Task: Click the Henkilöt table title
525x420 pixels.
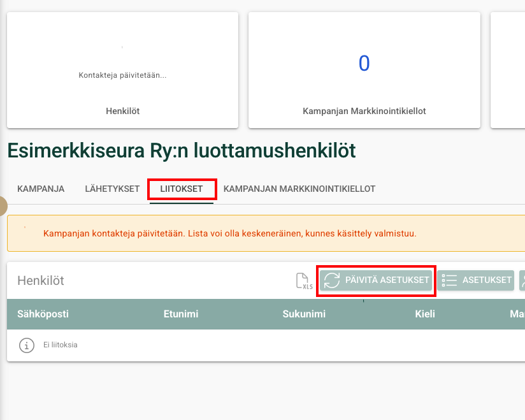Action: click(x=41, y=280)
